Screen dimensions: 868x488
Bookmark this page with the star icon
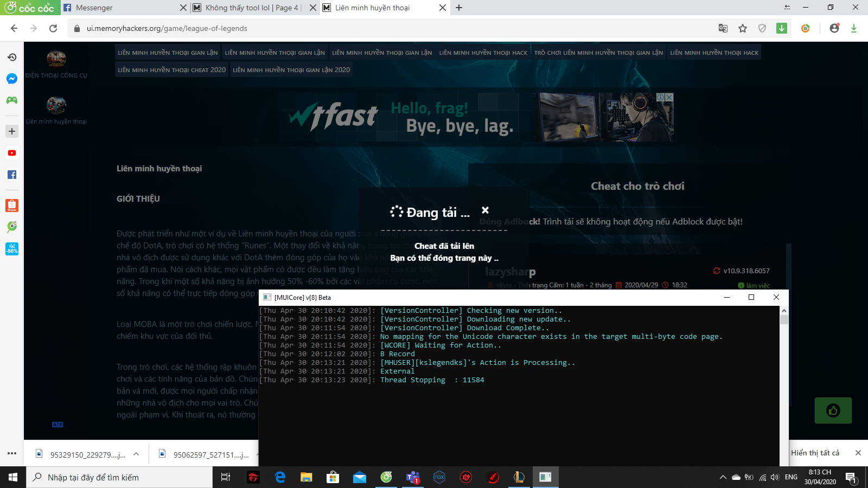[x=743, y=28]
